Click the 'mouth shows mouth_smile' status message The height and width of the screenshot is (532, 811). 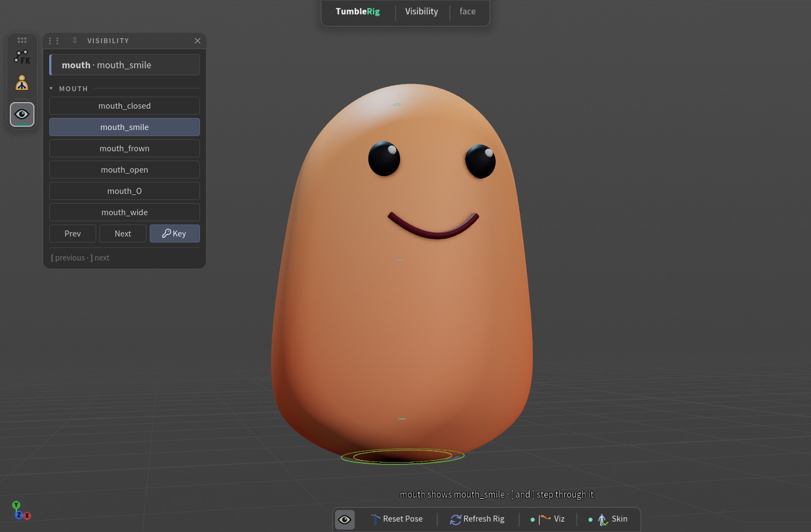point(497,495)
